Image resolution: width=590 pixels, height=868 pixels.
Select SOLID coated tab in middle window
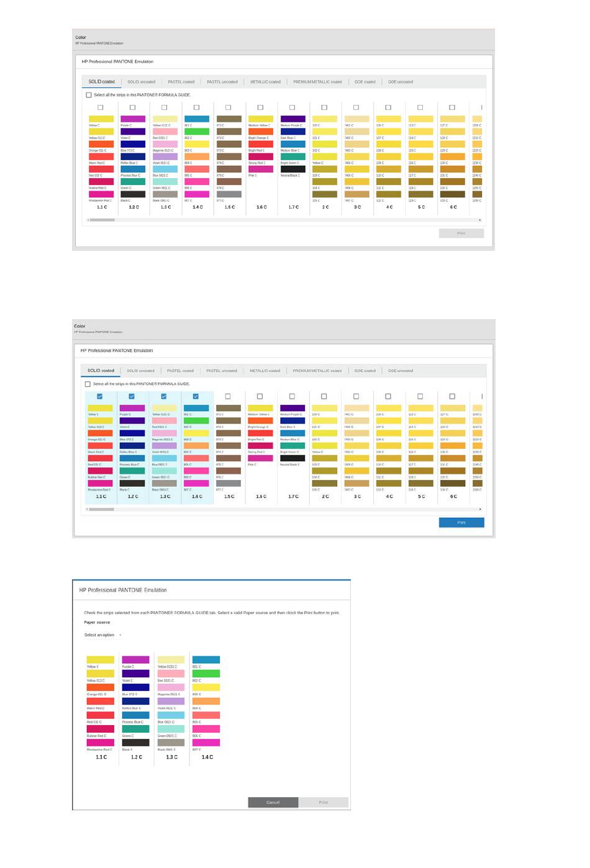[x=101, y=371]
